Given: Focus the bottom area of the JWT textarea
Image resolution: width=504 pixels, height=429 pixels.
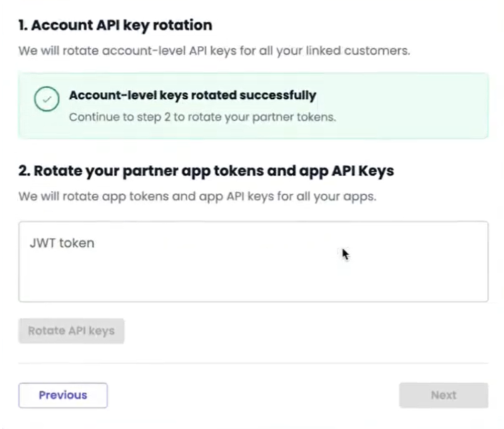Looking at the screenshot, I should click(x=253, y=287).
